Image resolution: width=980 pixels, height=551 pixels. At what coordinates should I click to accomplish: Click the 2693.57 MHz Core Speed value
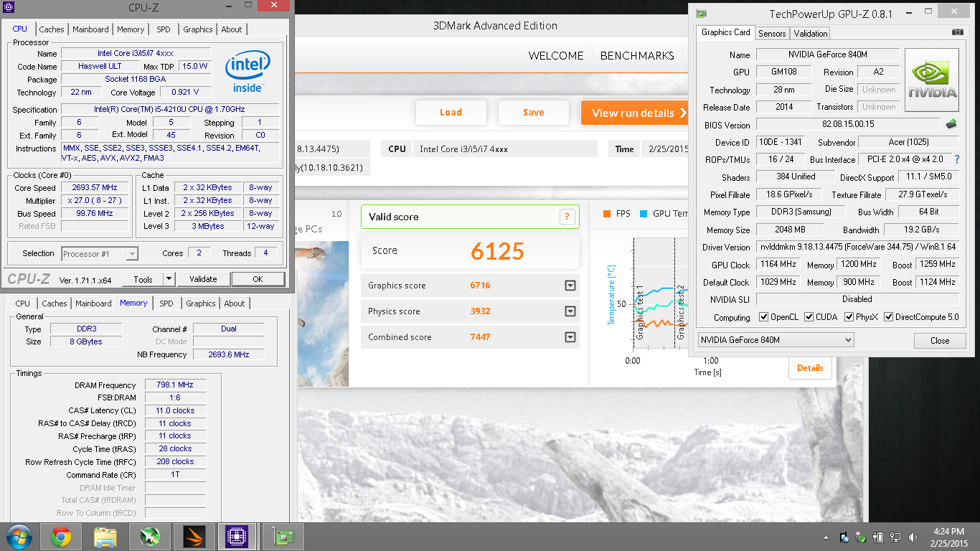[x=95, y=188]
